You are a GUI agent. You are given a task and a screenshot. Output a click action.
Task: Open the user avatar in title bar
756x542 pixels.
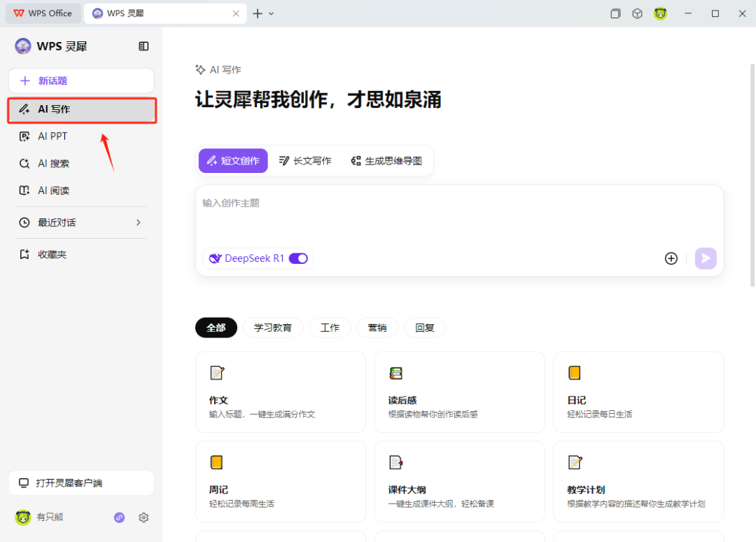point(661,13)
